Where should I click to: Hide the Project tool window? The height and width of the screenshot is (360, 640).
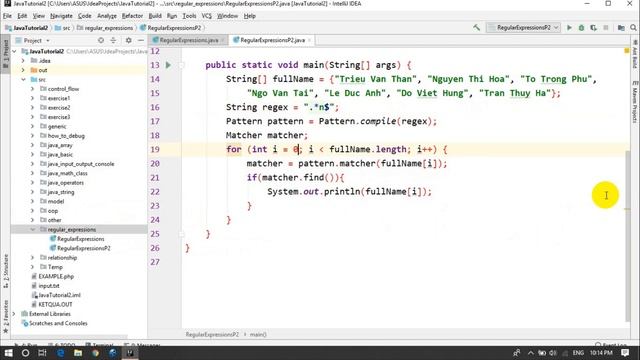coord(141,40)
